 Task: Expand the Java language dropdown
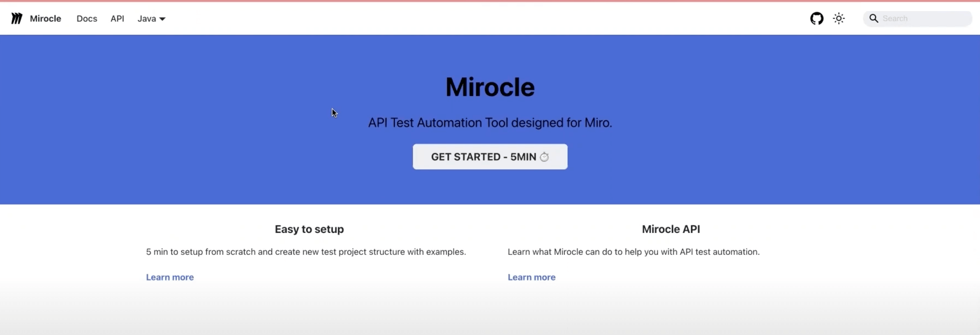click(x=151, y=18)
